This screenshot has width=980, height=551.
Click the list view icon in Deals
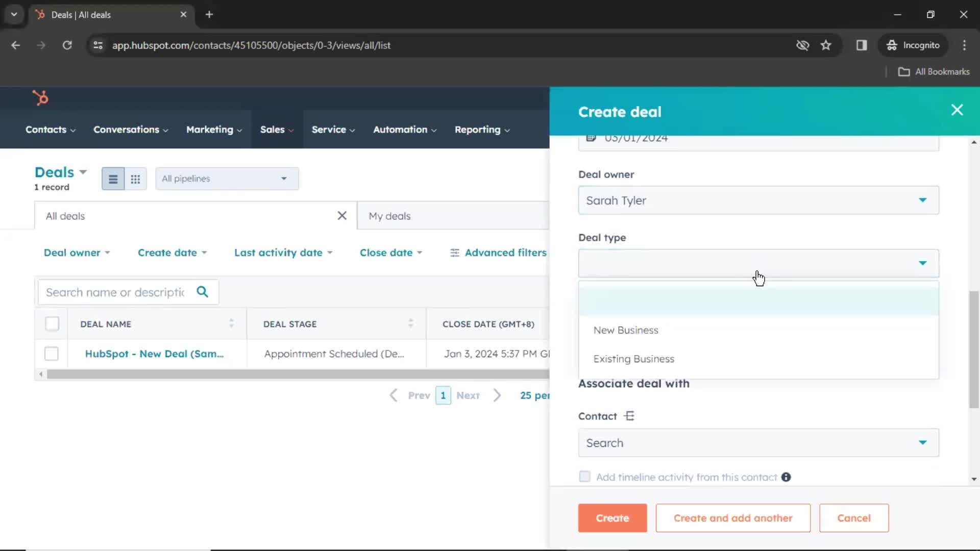pyautogui.click(x=113, y=178)
